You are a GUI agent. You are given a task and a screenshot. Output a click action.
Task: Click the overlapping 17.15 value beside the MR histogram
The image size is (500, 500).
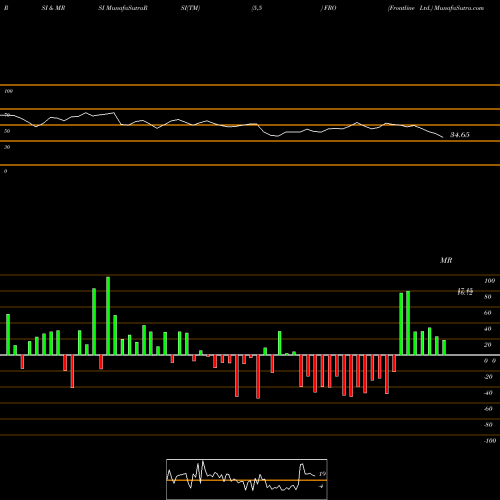[465, 292]
